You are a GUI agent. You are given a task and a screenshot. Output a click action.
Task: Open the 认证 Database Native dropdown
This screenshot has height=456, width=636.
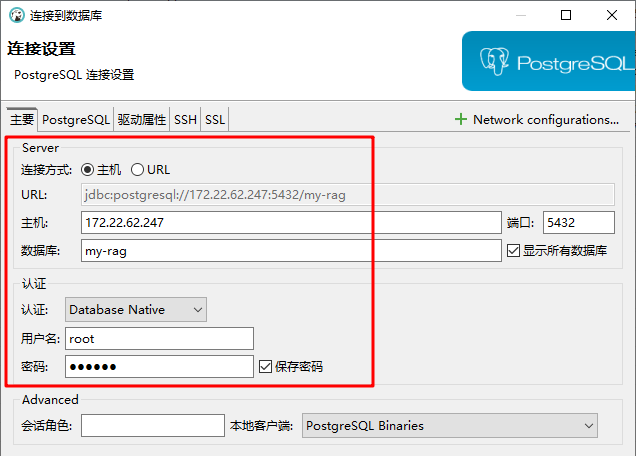[x=136, y=310]
